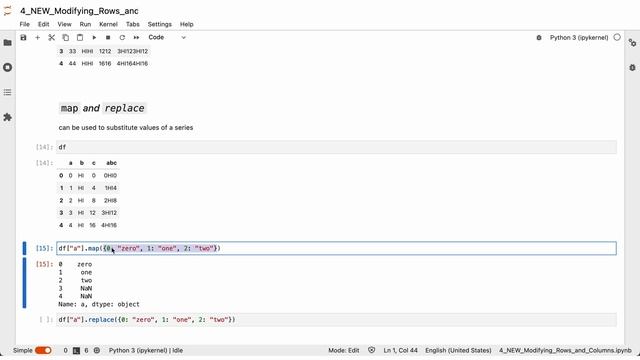Restart the kernel with the circular arrow icon
This screenshot has width=640, height=360.
coord(122,38)
